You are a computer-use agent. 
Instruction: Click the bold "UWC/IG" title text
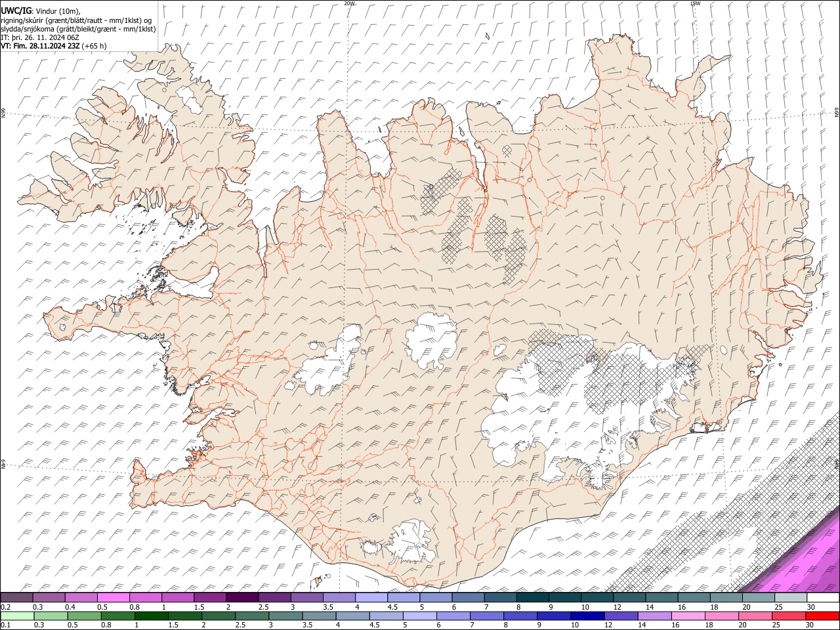[16, 11]
